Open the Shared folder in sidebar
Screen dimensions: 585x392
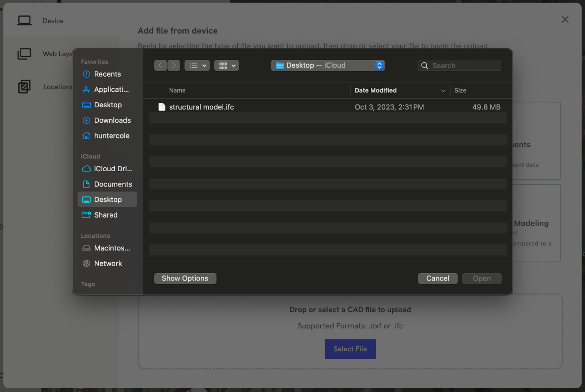[x=107, y=215]
